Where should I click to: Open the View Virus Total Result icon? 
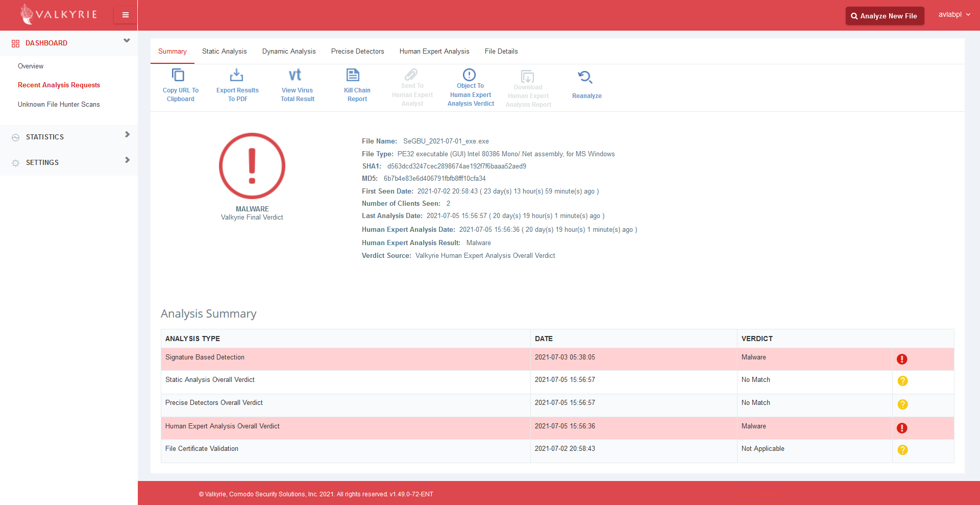295,75
